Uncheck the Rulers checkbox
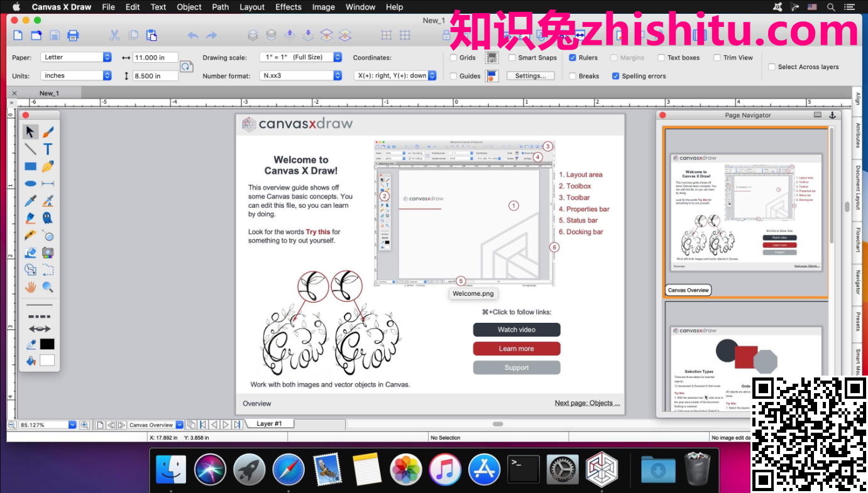Screen dimensions: 868x493 573,58
